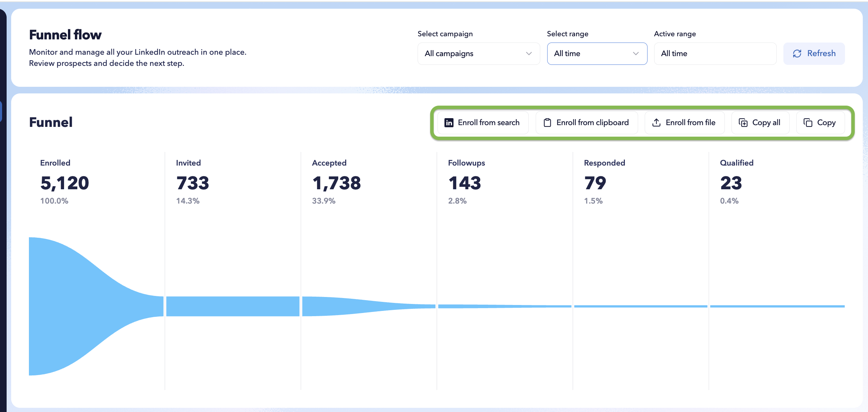868x412 pixels.
Task: Click the upload icon on Enroll from file
Action: tap(656, 123)
